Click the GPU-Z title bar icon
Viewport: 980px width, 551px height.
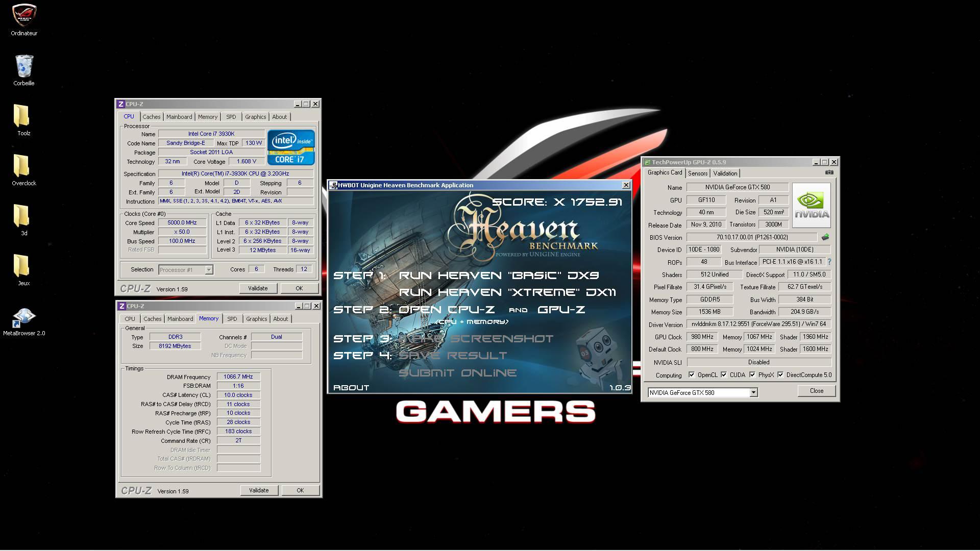click(x=647, y=162)
